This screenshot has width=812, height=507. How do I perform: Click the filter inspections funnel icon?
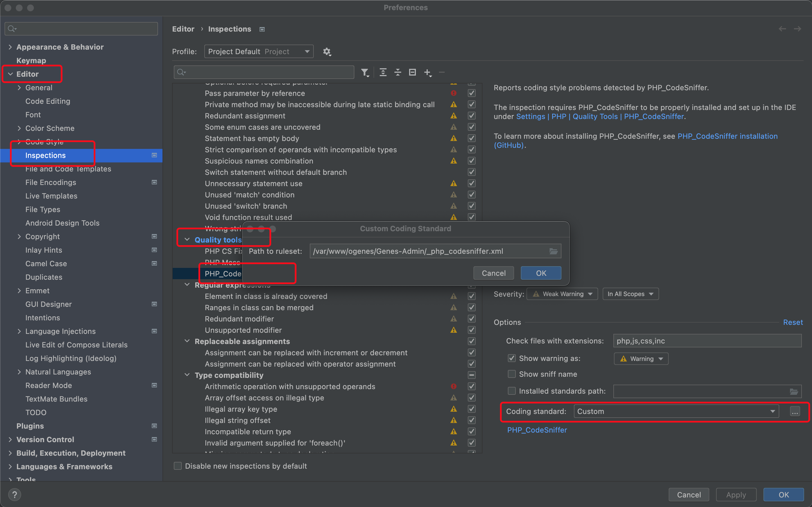[365, 72]
